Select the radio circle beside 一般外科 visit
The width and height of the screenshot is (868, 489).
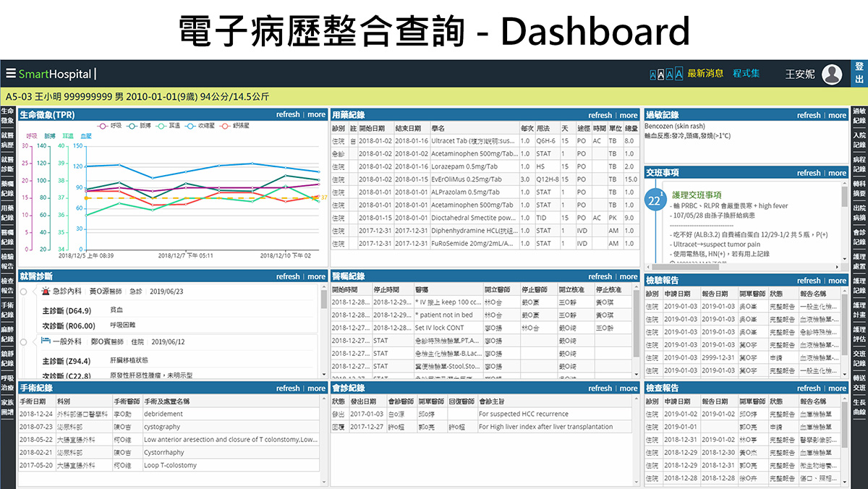click(x=24, y=341)
